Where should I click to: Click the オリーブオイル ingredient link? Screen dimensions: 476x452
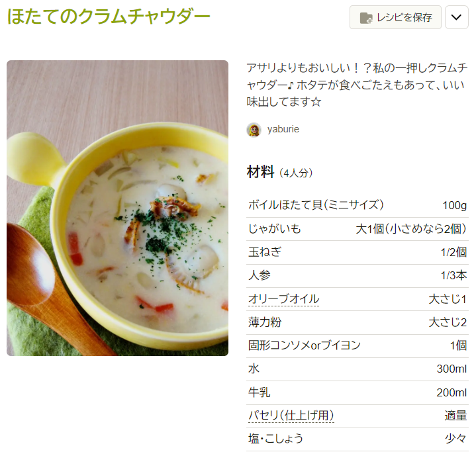pos(283,299)
